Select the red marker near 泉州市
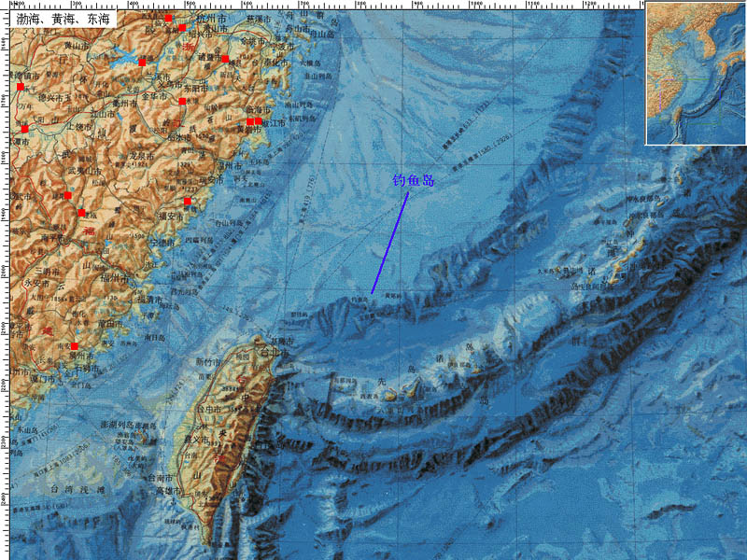 (75, 346)
